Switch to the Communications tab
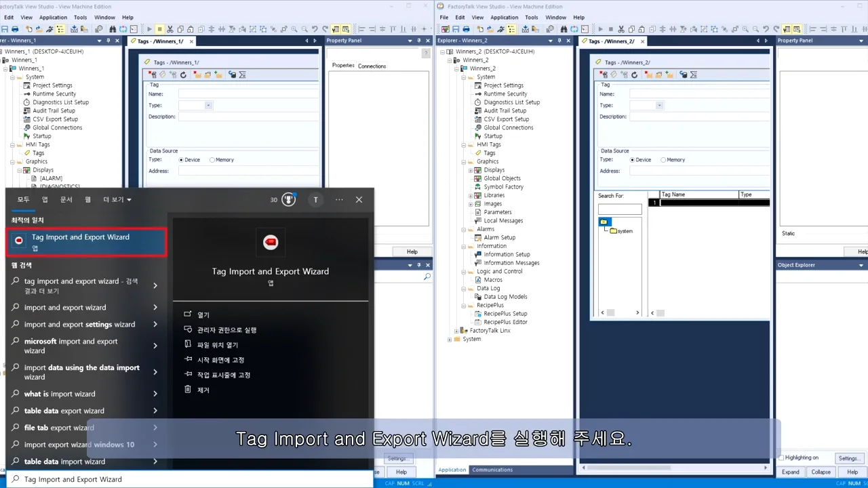Screen dimensions: 868x488 [492, 470]
